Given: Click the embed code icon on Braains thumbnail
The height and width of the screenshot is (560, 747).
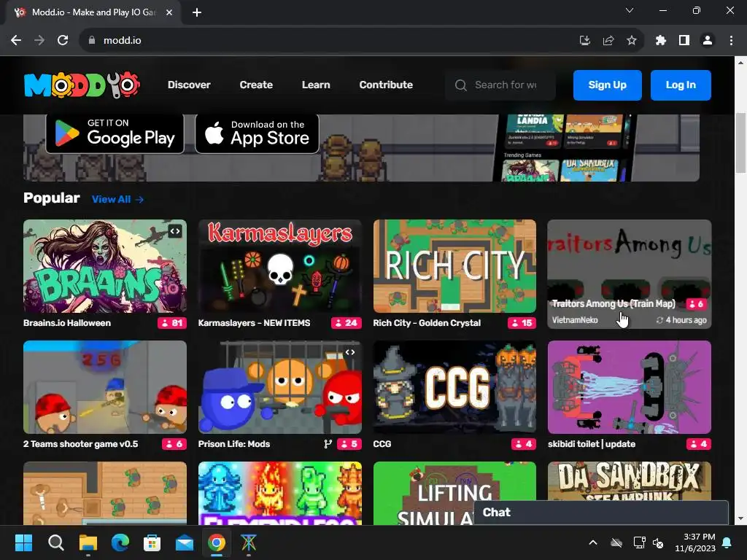Looking at the screenshot, I should pyautogui.click(x=175, y=231).
